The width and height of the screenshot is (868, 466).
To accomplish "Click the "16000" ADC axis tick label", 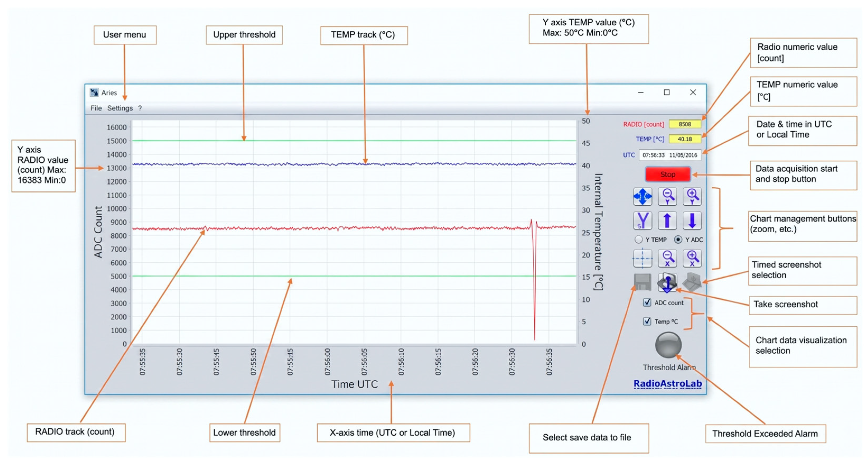I will click(116, 127).
